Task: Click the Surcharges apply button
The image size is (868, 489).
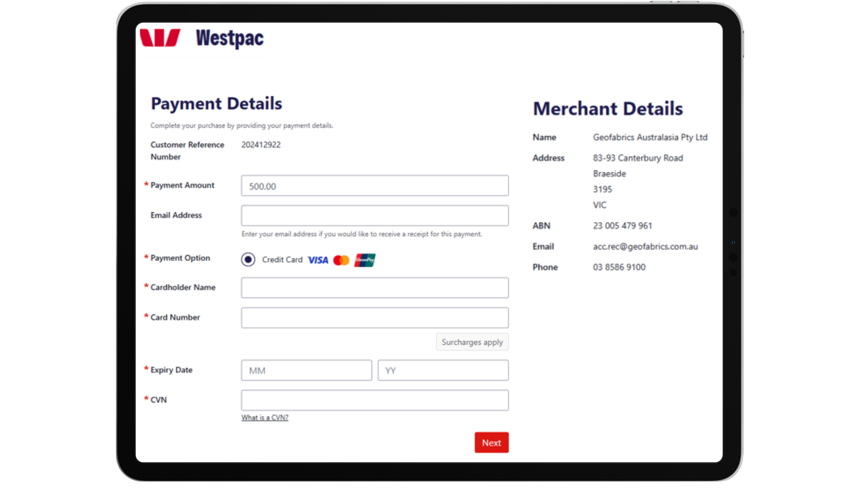Action: [x=472, y=342]
